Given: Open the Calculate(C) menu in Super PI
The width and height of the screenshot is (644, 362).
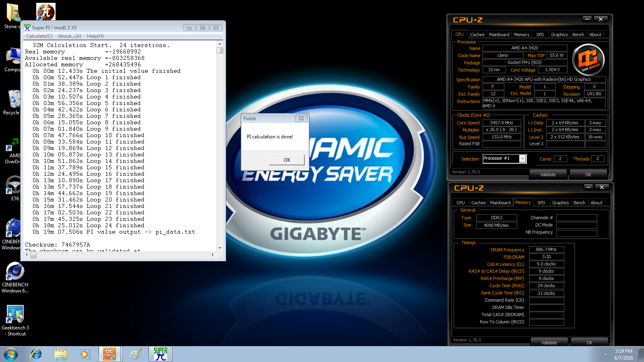Looking at the screenshot, I should [x=39, y=36].
